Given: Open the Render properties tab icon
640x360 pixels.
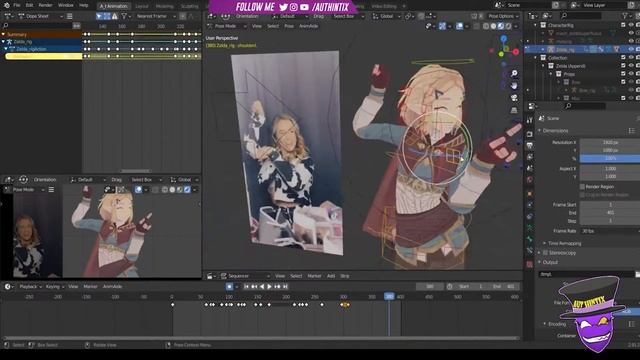Looking at the screenshot, I should pos(529,134).
